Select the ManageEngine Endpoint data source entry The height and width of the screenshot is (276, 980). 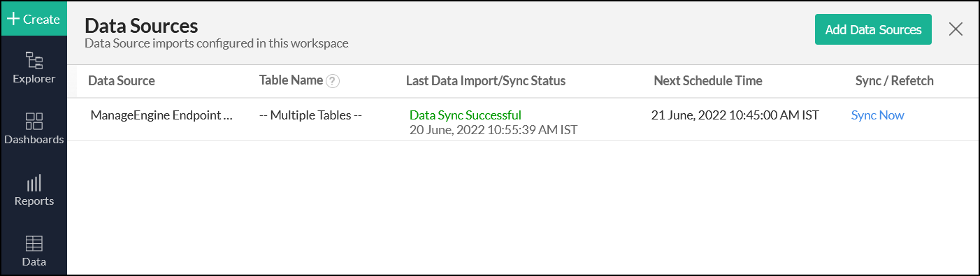click(161, 115)
